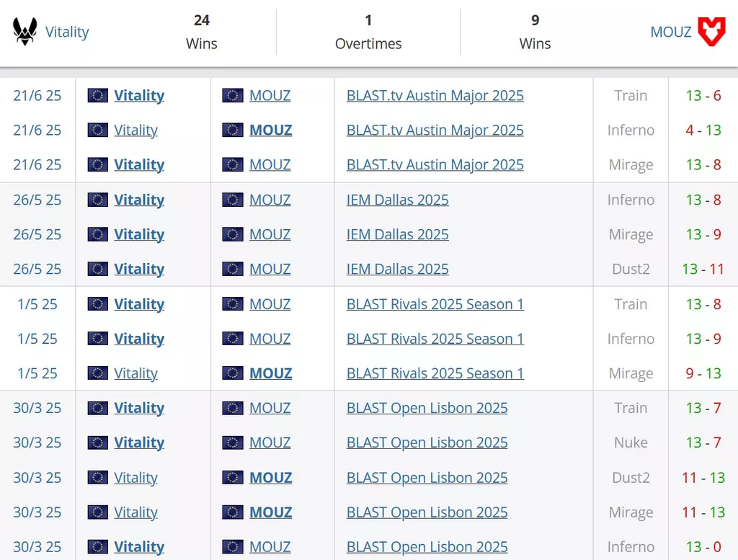738x560 pixels.
Task: Click the 13 - 11 score on Dust2
Action: (703, 269)
